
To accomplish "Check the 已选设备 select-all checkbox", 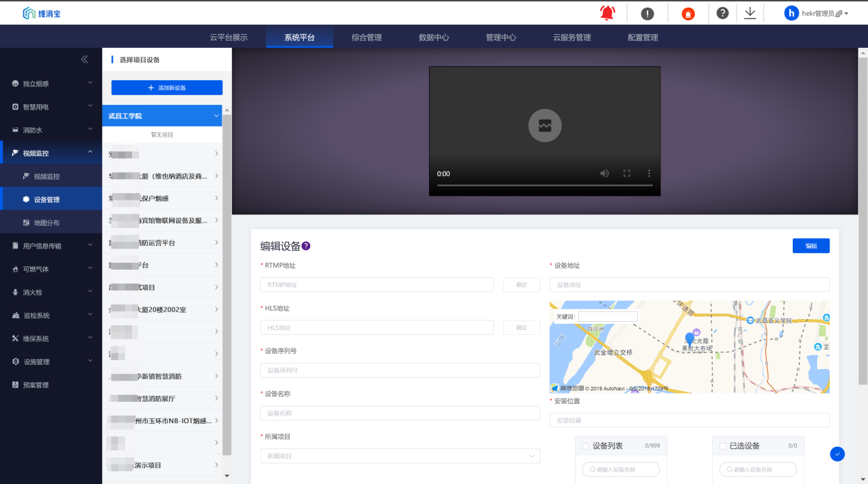I will tap(722, 446).
